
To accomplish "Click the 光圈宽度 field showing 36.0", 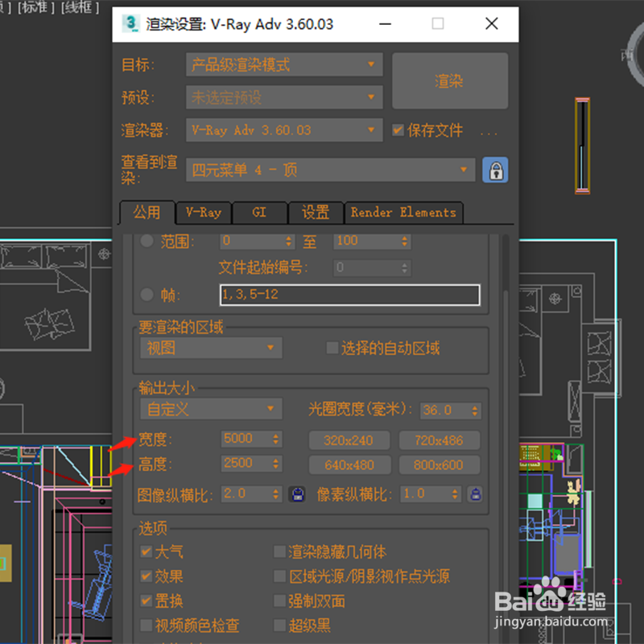I will 445,410.
